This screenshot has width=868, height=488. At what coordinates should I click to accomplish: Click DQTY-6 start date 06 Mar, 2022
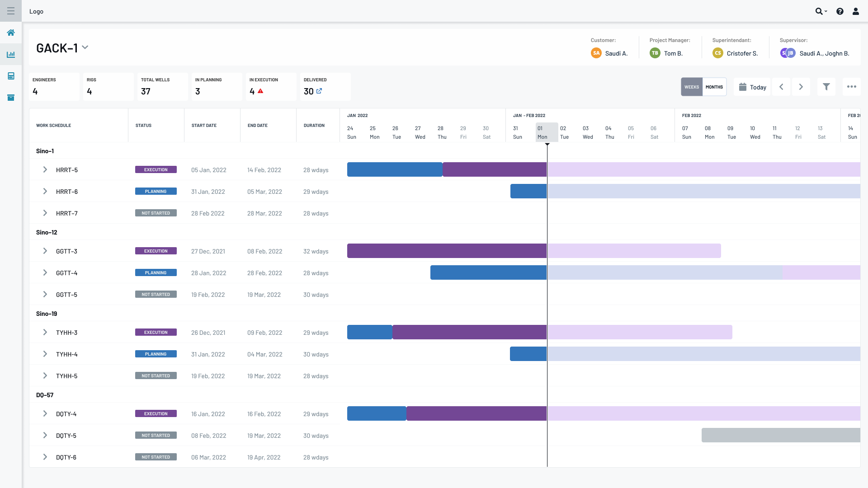click(x=208, y=457)
